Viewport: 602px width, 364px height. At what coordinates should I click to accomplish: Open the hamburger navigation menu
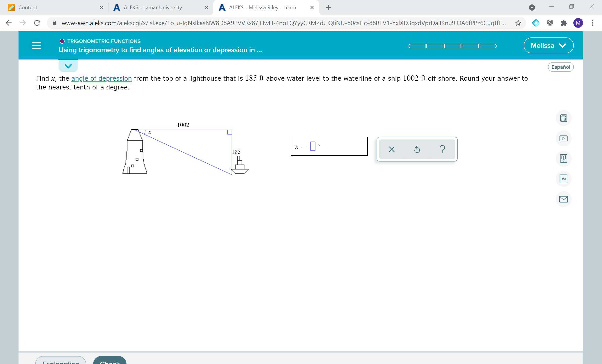(x=36, y=45)
